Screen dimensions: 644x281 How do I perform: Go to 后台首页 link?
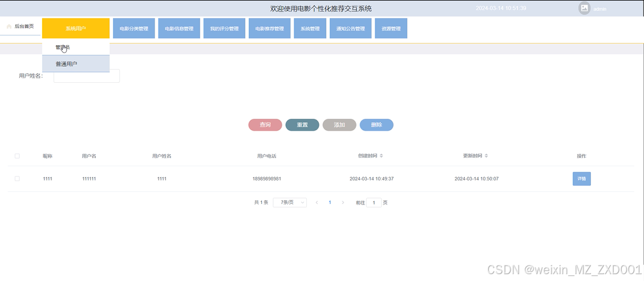tap(24, 26)
